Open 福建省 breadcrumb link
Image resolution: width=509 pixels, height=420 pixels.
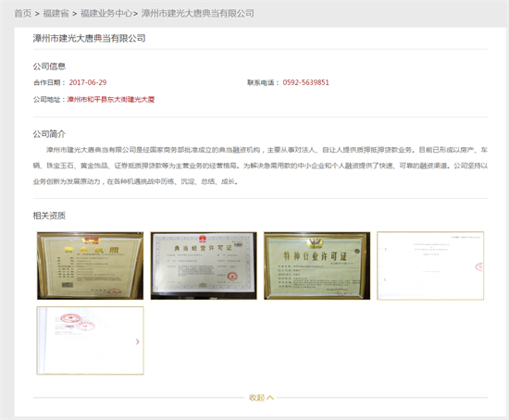(x=56, y=13)
